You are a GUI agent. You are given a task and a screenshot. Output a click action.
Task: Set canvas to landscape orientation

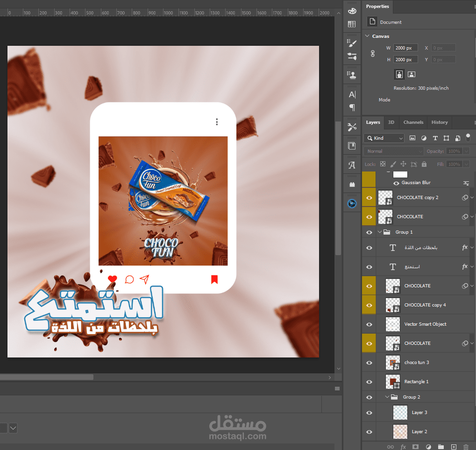(412, 74)
